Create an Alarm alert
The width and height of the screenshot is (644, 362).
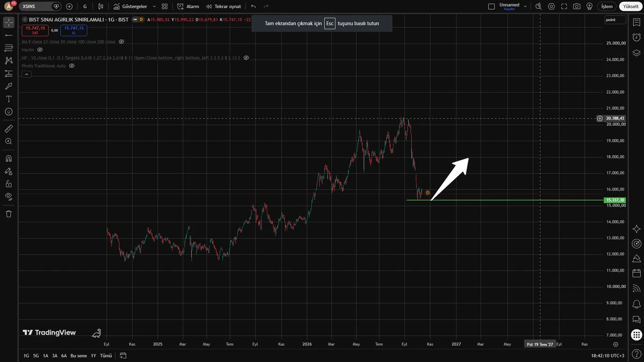tap(188, 6)
